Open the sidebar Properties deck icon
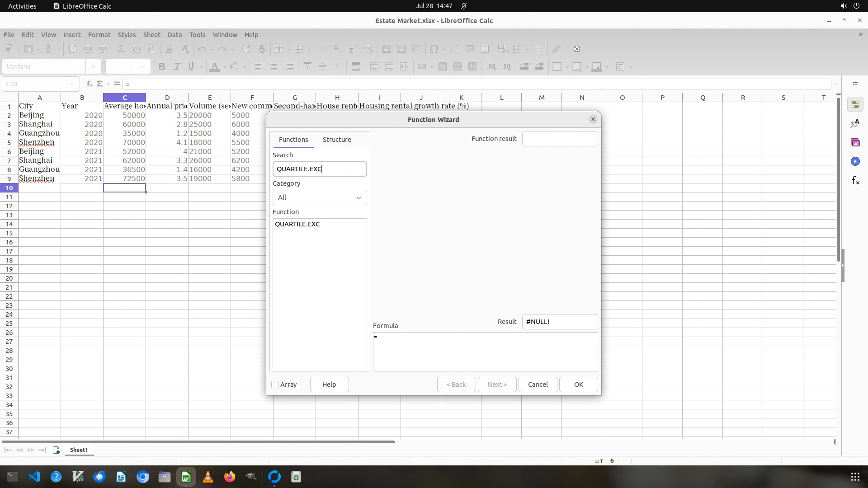 point(855,105)
